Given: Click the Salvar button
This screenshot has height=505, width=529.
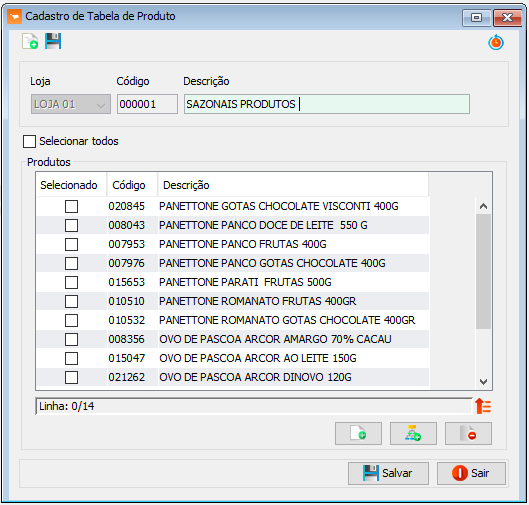Looking at the screenshot, I should tap(388, 473).
